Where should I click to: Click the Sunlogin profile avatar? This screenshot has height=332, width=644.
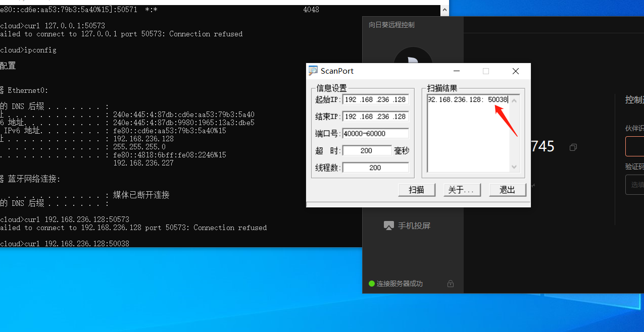click(413, 56)
